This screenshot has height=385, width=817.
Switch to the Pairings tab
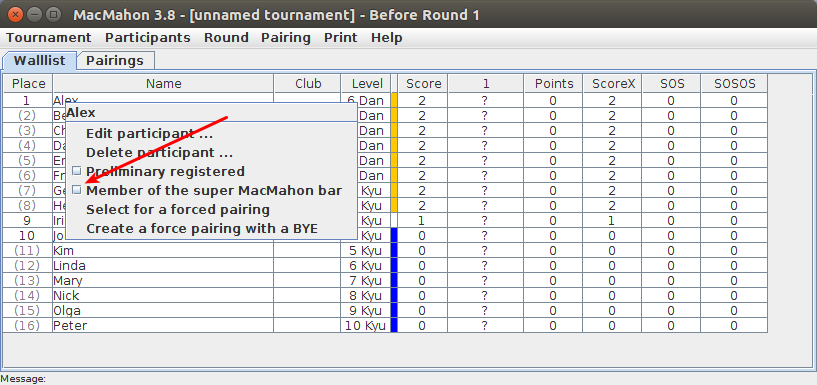coord(115,60)
